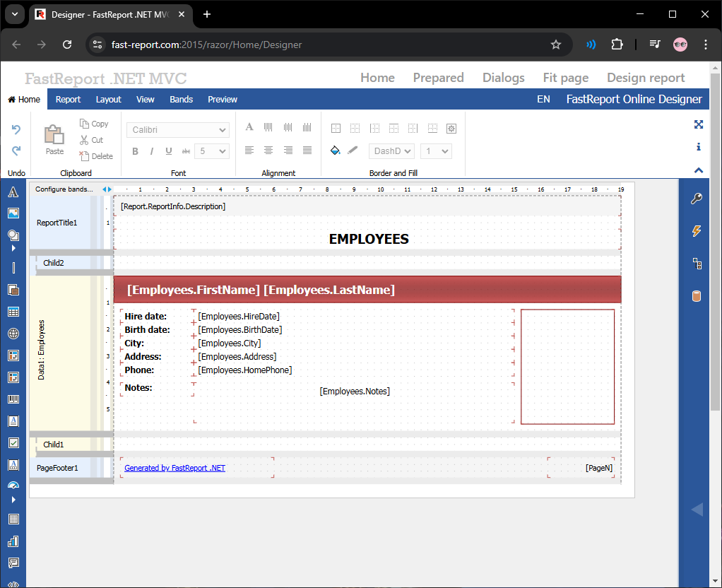
Task: Click Generated by FastReport .NET link
Action: pyautogui.click(x=174, y=468)
